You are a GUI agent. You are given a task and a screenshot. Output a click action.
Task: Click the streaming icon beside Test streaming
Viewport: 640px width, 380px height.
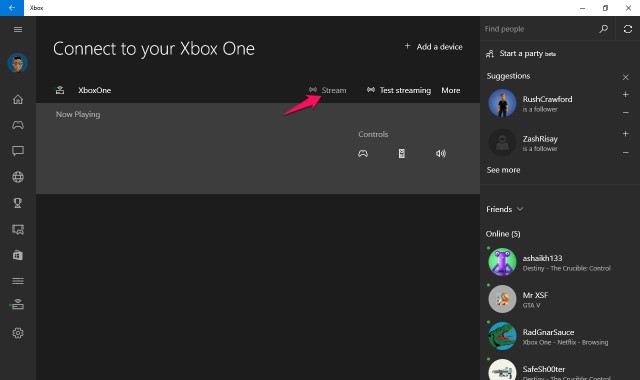371,90
